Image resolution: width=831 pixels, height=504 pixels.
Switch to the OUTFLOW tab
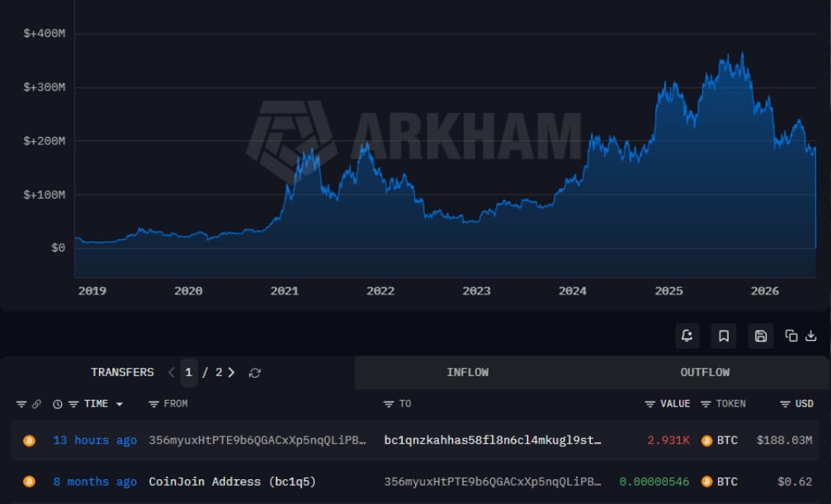pyautogui.click(x=705, y=372)
